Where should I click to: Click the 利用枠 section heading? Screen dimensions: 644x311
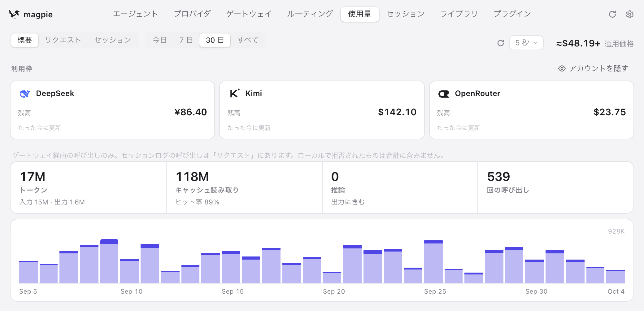(22, 69)
